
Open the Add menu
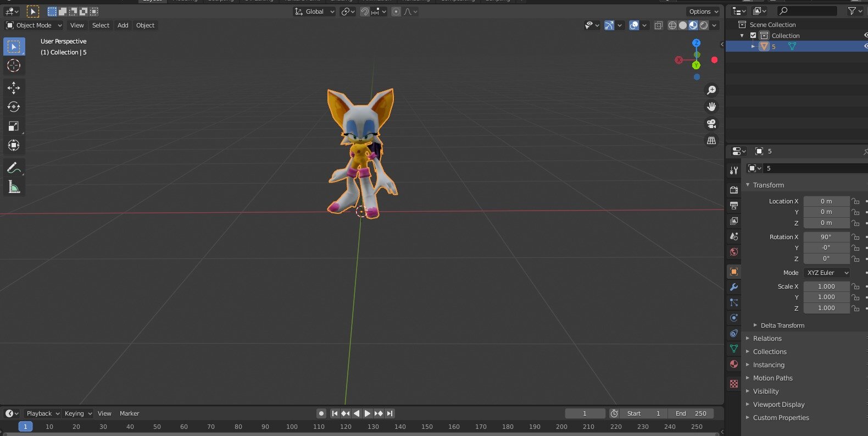pyautogui.click(x=123, y=25)
